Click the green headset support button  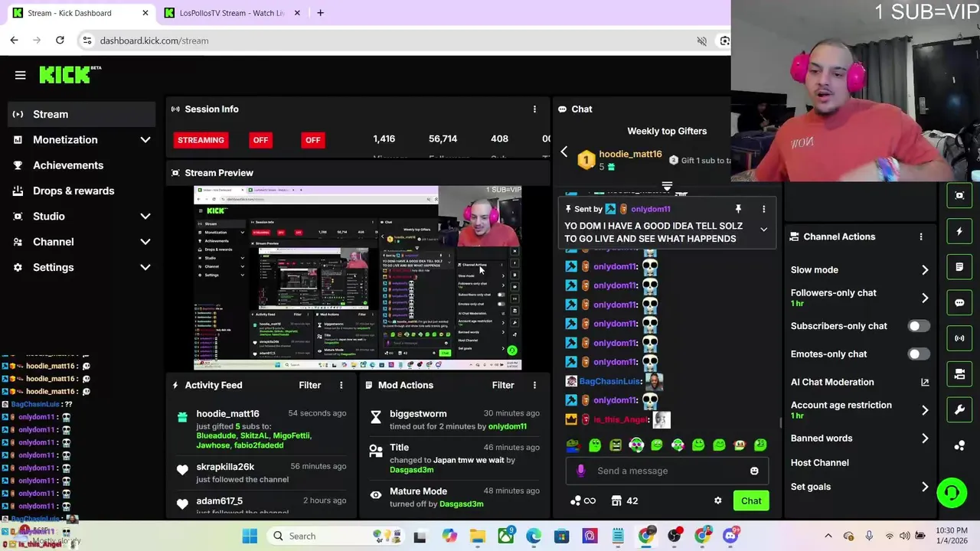pyautogui.click(x=952, y=492)
